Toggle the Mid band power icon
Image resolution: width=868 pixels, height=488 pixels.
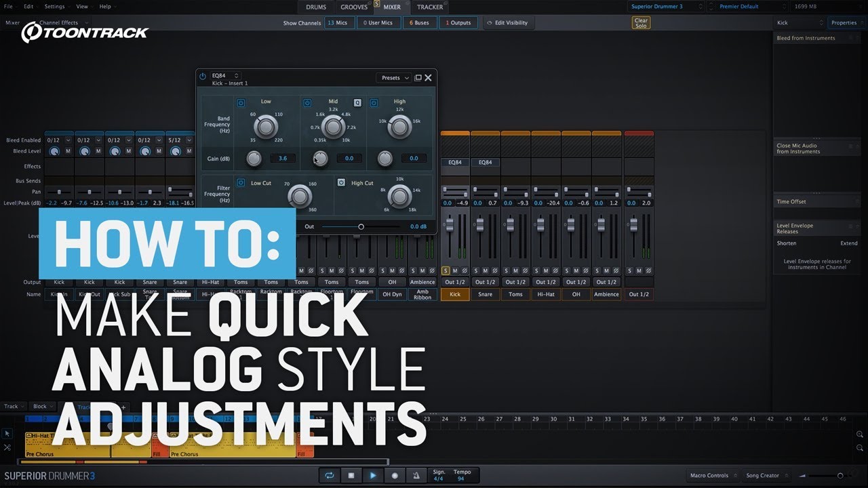(x=307, y=103)
